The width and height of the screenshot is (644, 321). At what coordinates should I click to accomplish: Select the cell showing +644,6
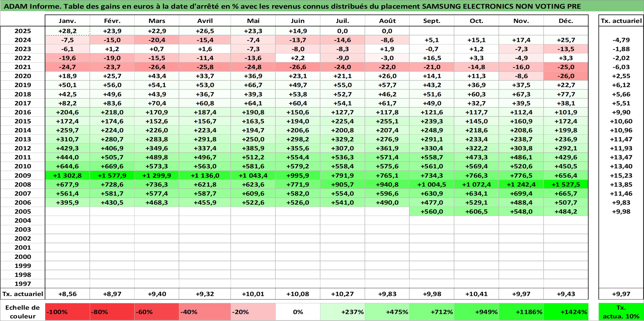[x=67, y=166]
